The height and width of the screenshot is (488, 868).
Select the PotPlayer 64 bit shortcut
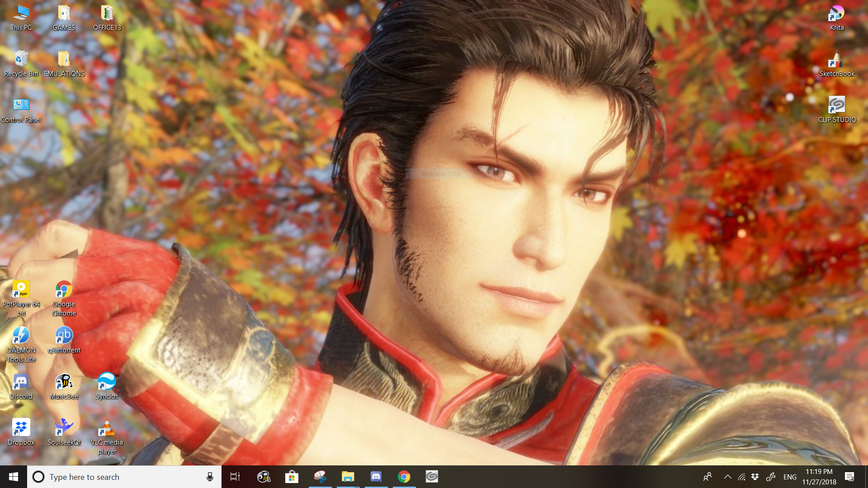21,298
